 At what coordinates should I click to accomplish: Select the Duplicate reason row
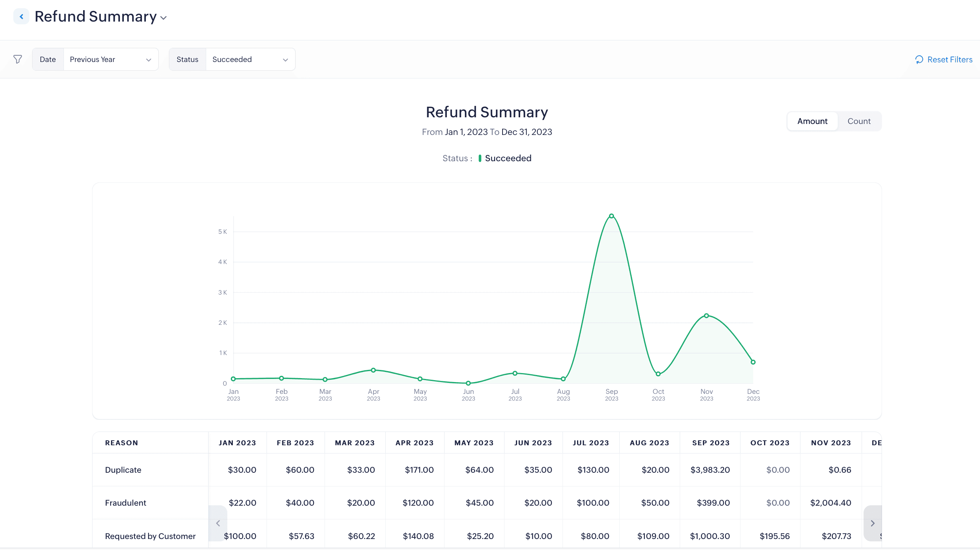point(123,470)
